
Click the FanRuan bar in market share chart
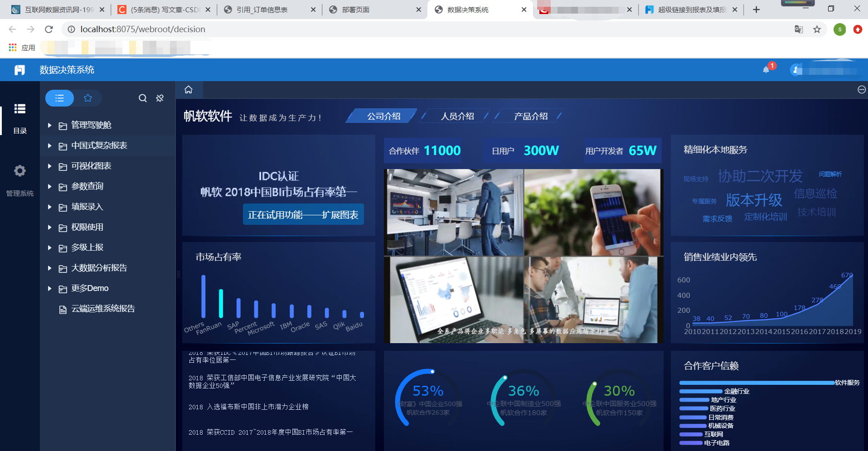[x=221, y=303]
